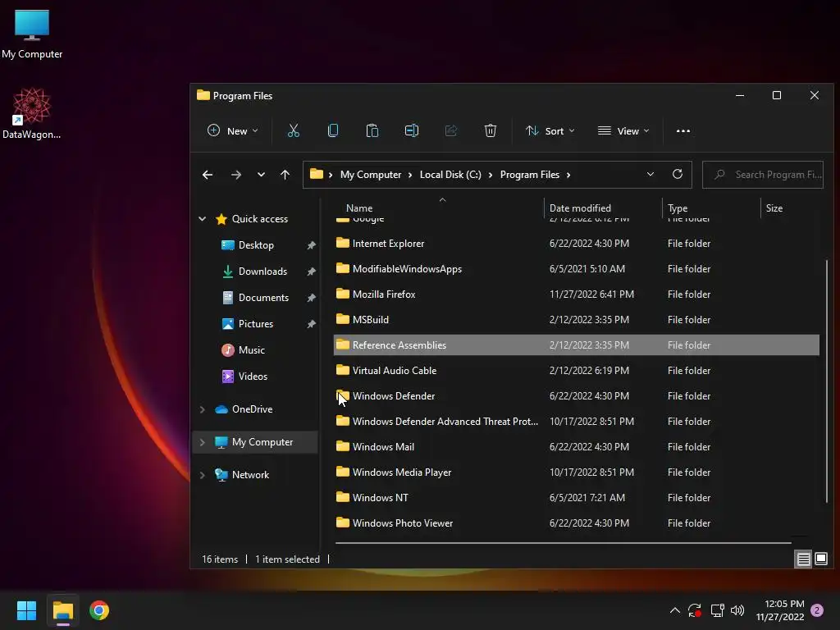Collapse Quick access tree node
This screenshot has width=840, height=630.
[x=202, y=218]
